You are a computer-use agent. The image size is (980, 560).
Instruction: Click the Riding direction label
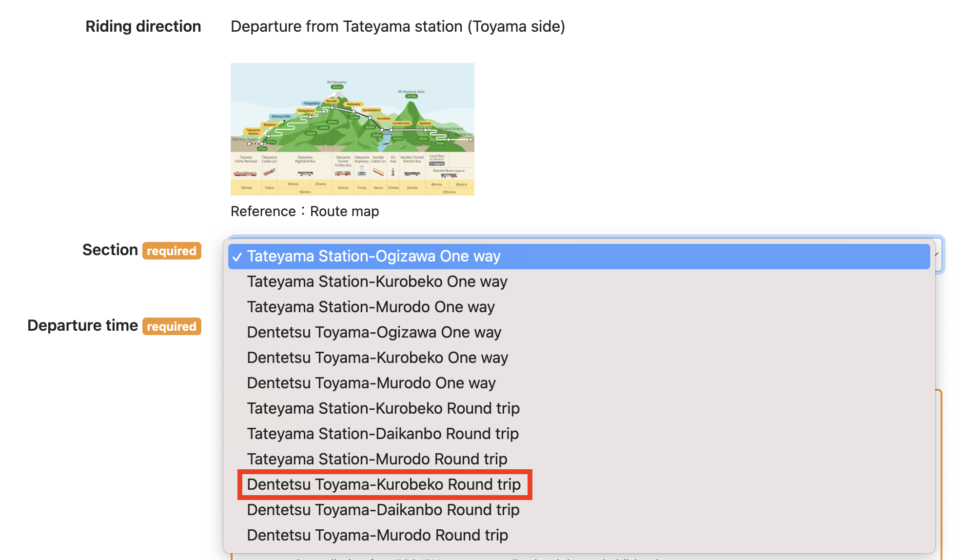coord(143,26)
